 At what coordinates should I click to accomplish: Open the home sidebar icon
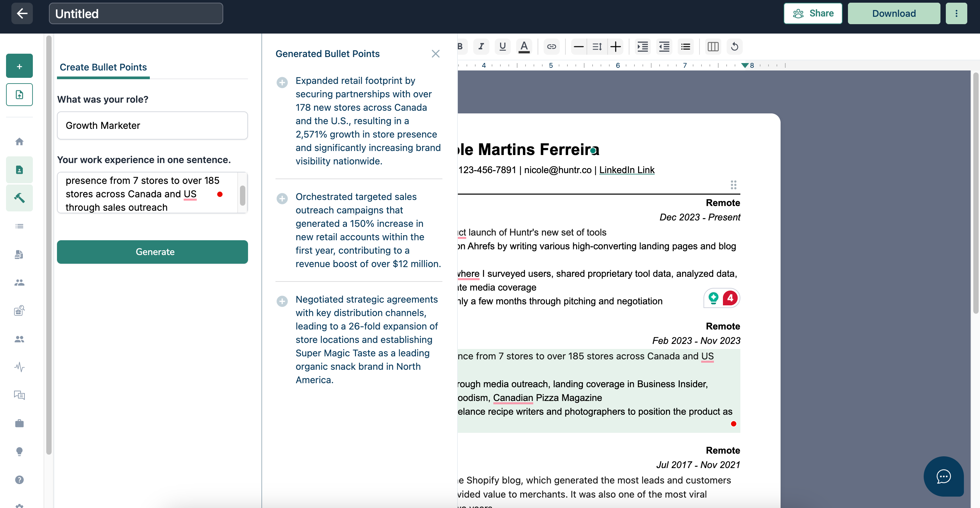point(19,142)
